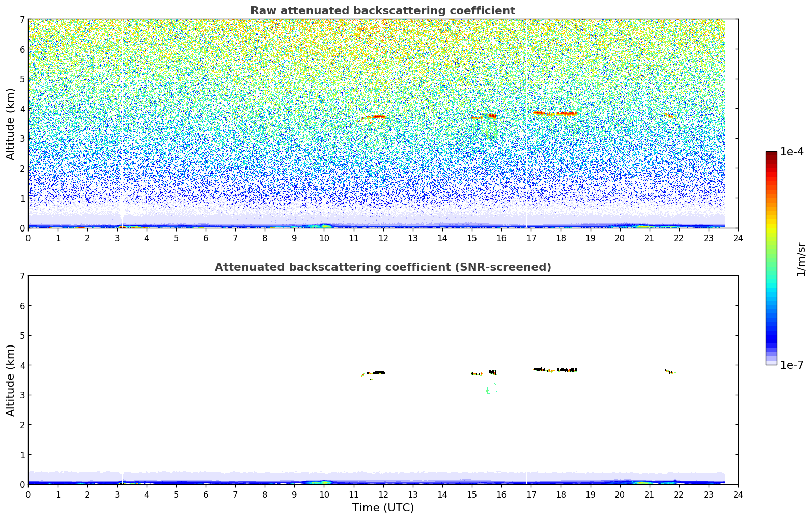Click the 'Raw attenuated backscattering coefficient' title

pos(382,11)
